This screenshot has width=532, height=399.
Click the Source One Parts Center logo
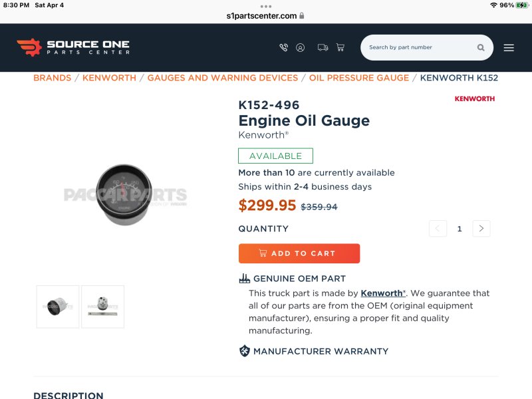click(x=73, y=47)
